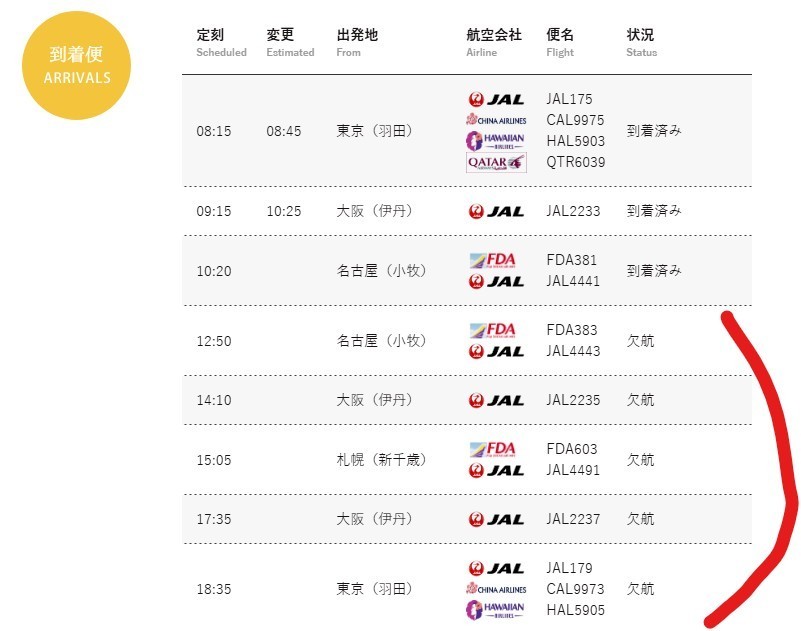
Task: Click the 到着済み status of the 09:15 flight
Action: click(x=654, y=211)
